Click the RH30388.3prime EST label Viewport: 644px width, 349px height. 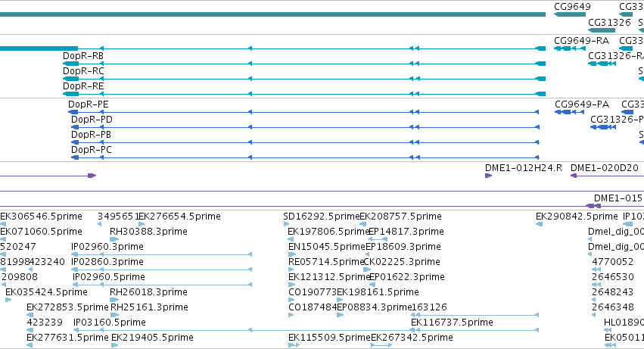coord(148,232)
